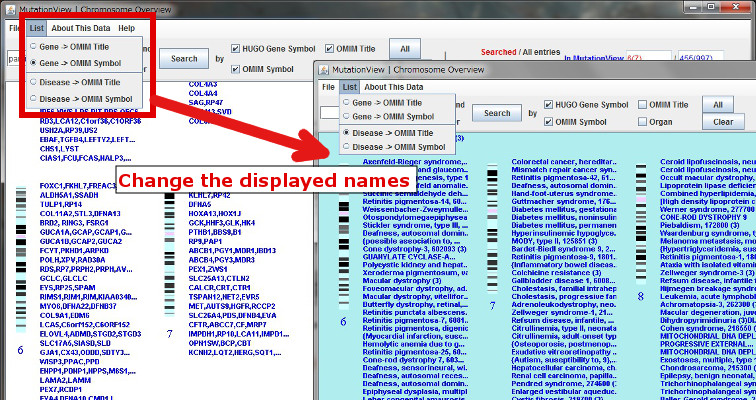The width and height of the screenshot is (756, 400).
Task: Click the Clear button
Action: coord(723,121)
